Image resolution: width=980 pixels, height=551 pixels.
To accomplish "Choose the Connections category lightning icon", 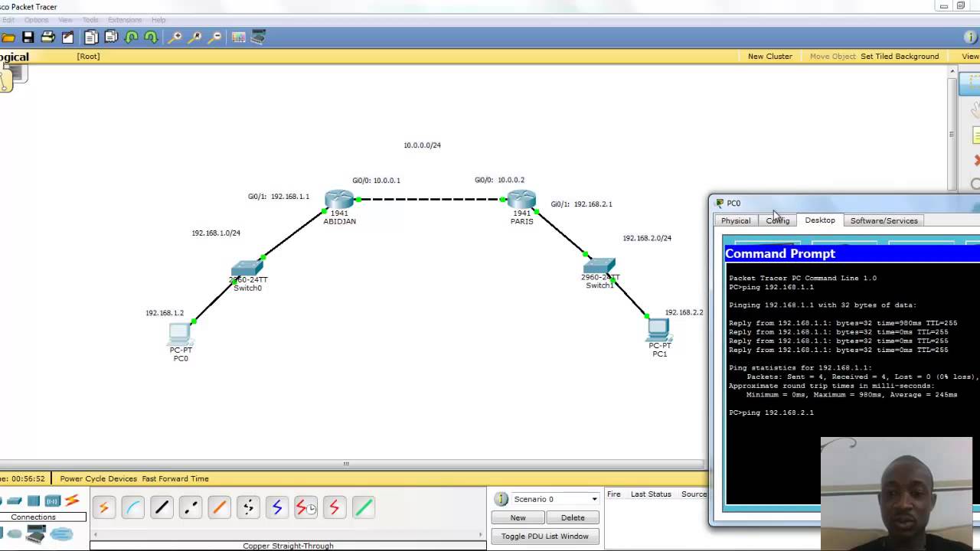I will pos(72,500).
